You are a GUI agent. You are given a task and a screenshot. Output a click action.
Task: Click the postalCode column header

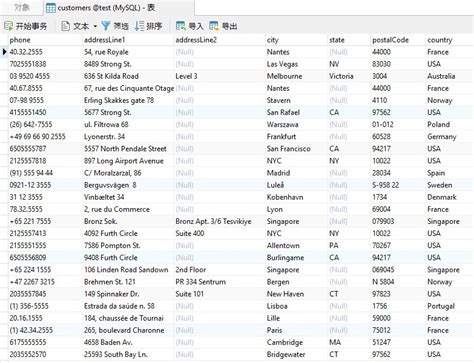pos(398,40)
